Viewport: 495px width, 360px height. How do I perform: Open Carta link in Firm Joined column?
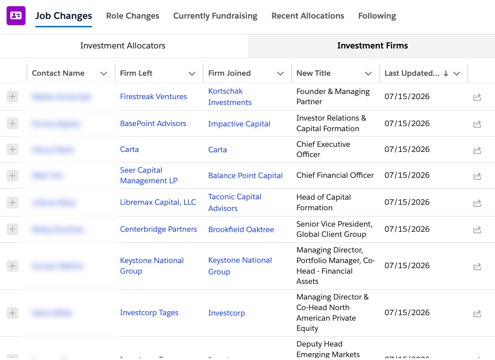click(217, 149)
